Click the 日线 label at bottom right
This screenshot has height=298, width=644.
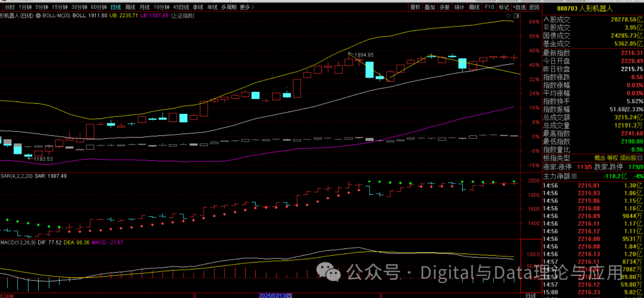click(x=531, y=296)
